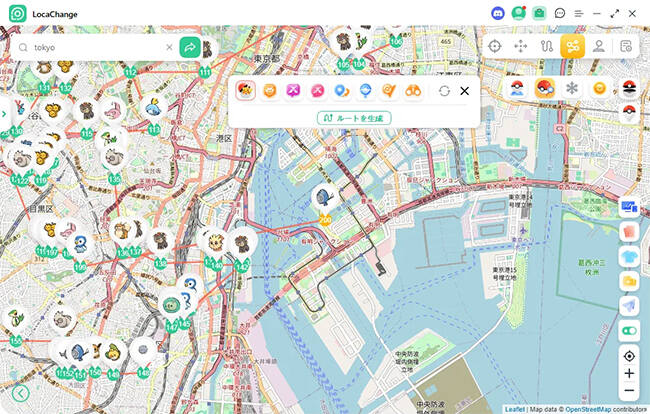
Task: Click the ルートを生成 generate route button
Action: [x=354, y=118]
